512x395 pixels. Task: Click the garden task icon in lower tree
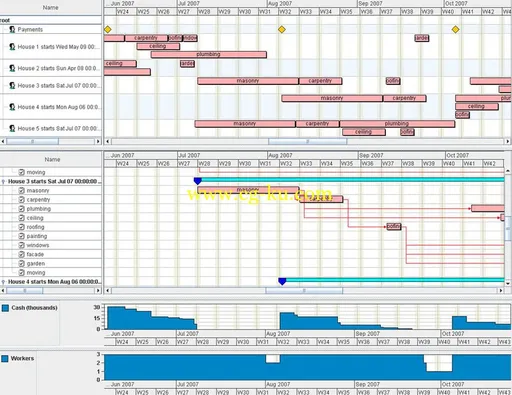[22, 263]
